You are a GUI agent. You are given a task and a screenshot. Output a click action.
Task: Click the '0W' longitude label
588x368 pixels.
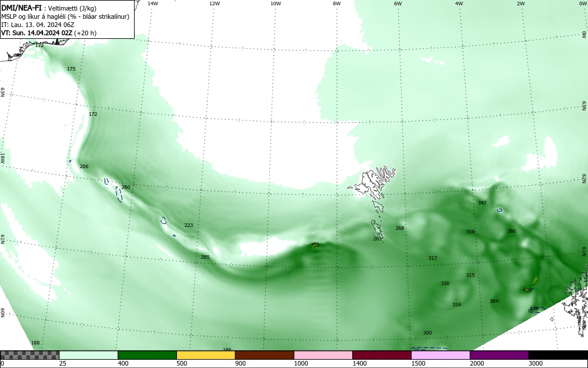tap(582, 4)
